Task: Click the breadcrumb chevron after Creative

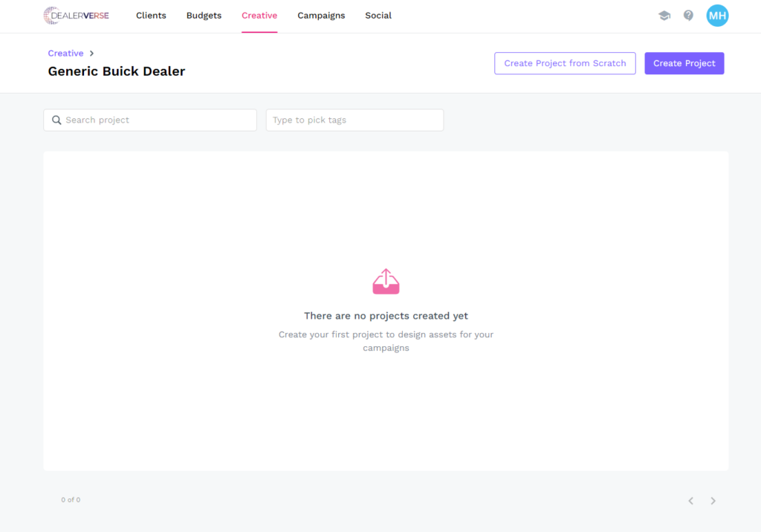Action: pyautogui.click(x=91, y=53)
